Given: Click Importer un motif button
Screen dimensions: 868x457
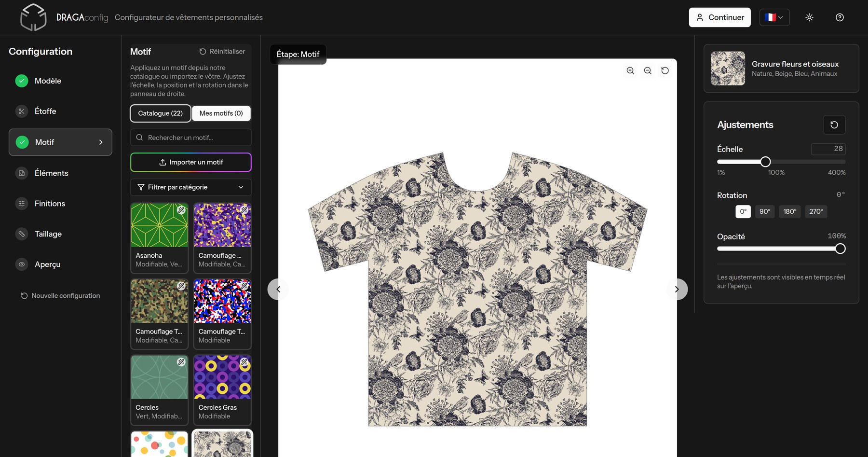Looking at the screenshot, I should point(191,162).
